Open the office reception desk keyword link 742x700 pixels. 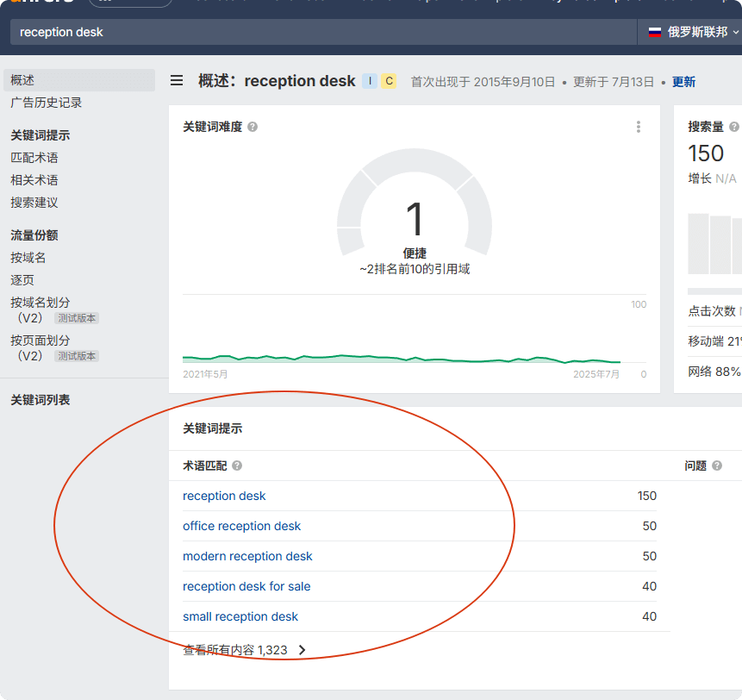click(242, 526)
